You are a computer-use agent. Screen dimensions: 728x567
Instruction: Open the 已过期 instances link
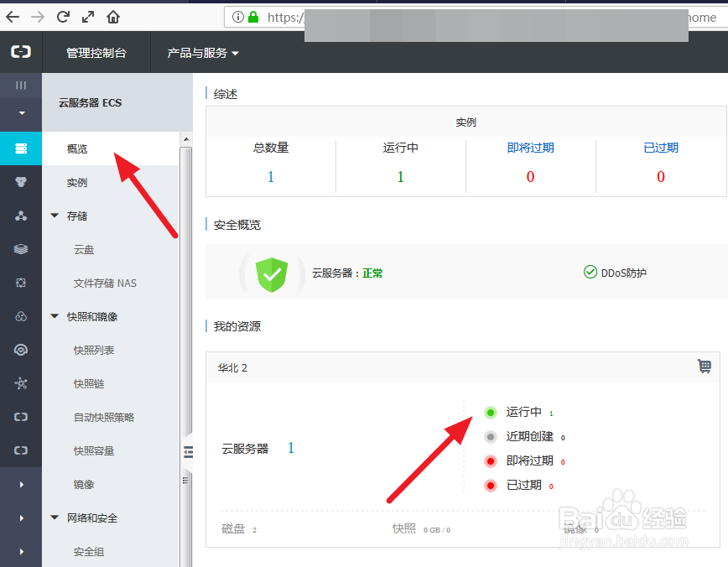pos(661,148)
